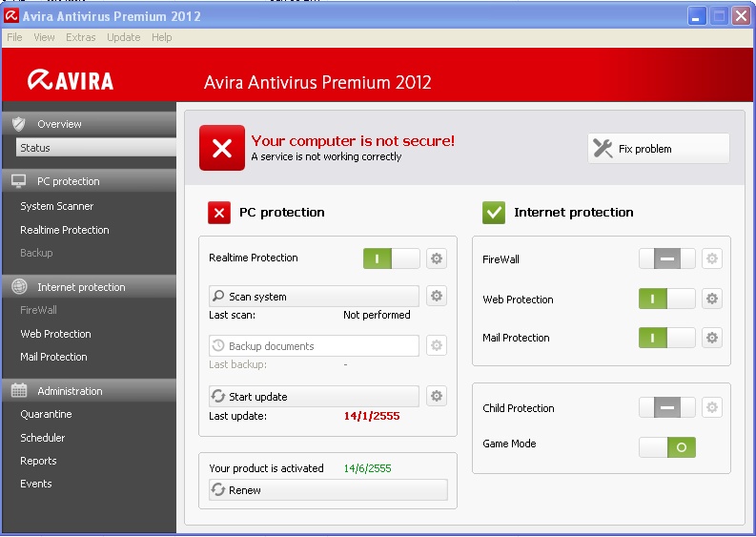Toggle the Game Mode switch
This screenshot has height=537, width=756.
(x=666, y=447)
